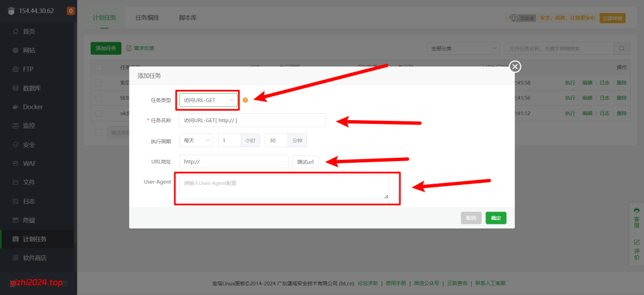This screenshot has height=295, width=644.
Task: Open 客服 customer service side widget
Action: tap(636, 218)
